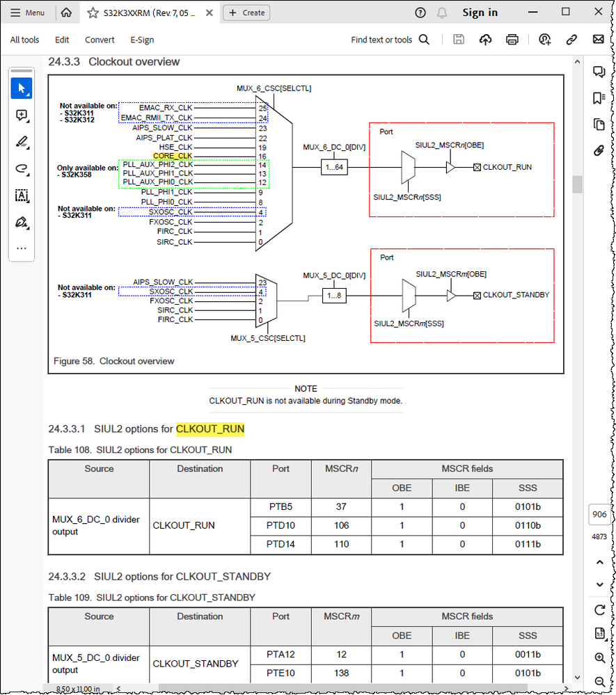Screen dimensions: 616x695
Task: Choose the Add comment tool
Action: pyautogui.click(x=22, y=115)
